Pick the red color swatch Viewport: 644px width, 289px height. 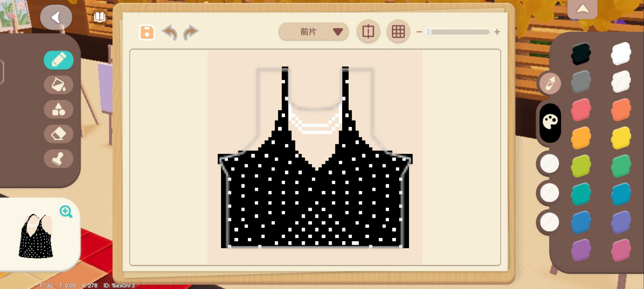coord(581,110)
